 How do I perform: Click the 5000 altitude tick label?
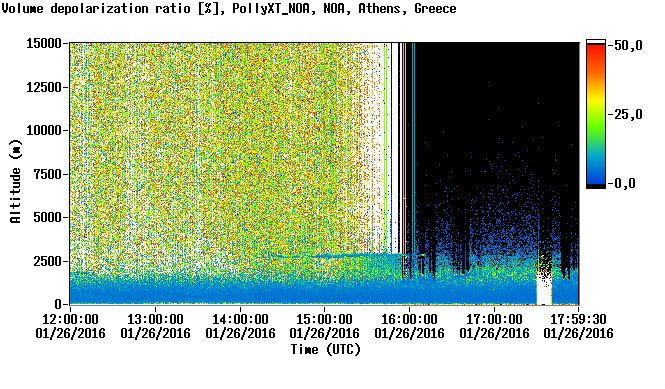click(x=48, y=217)
